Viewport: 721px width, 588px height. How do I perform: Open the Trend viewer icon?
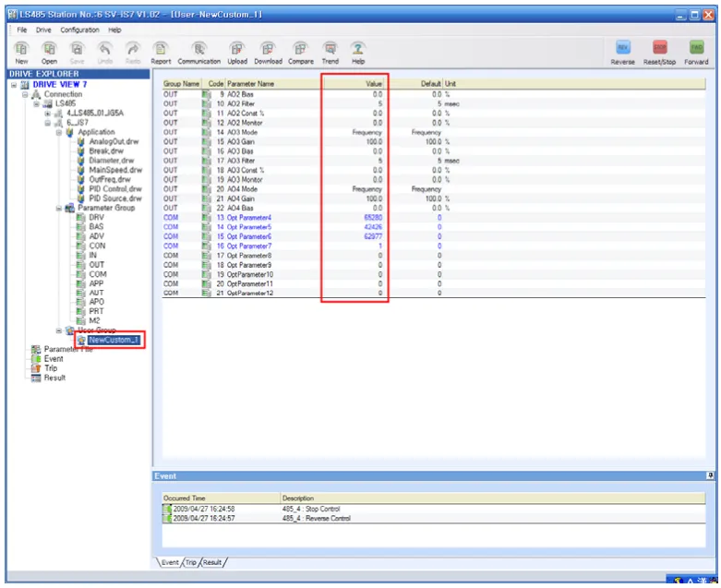[330, 51]
